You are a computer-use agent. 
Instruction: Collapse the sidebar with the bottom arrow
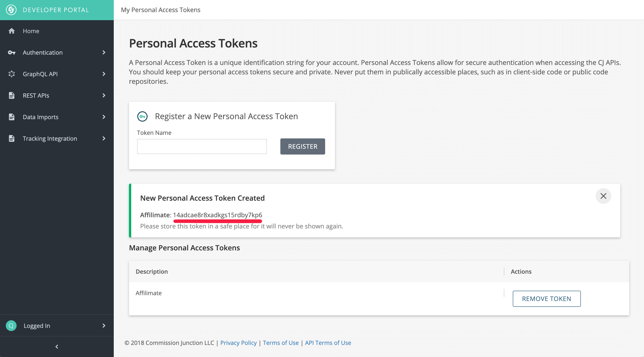click(x=57, y=346)
